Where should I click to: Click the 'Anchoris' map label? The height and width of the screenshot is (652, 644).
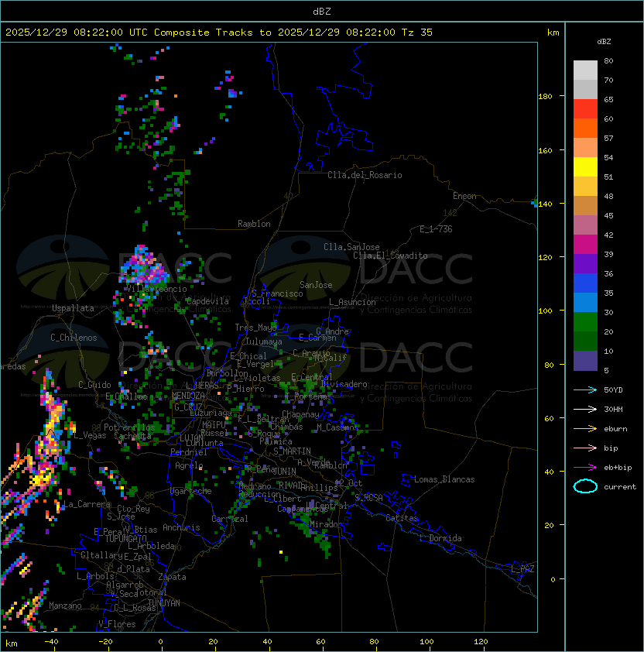181,527
